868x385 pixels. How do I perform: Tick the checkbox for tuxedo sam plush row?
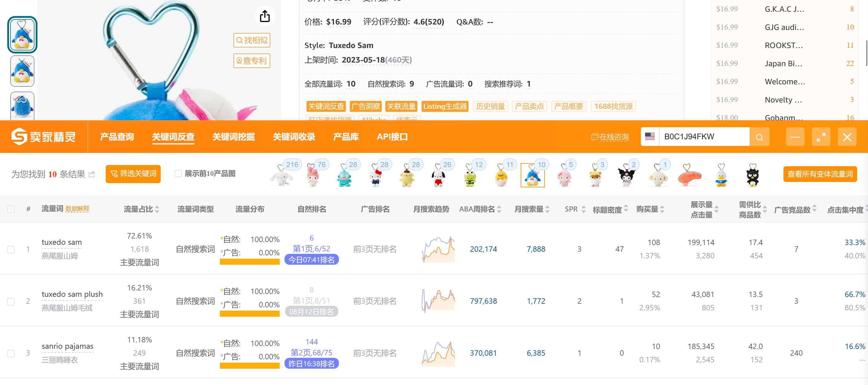pyautogui.click(x=11, y=301)
